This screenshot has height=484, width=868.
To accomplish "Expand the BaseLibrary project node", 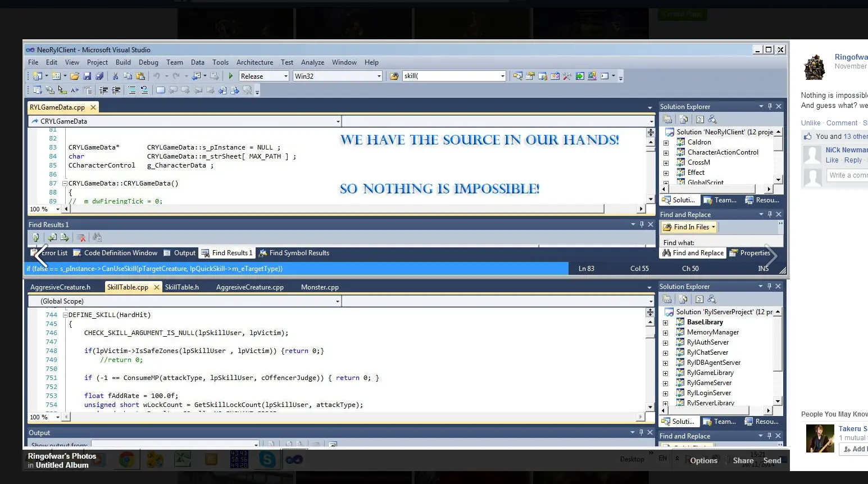I will click(665, 323).
